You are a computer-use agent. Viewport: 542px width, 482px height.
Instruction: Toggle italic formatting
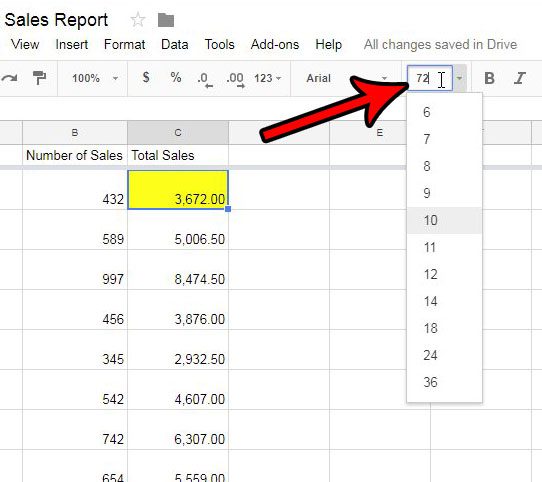[520, 78]
